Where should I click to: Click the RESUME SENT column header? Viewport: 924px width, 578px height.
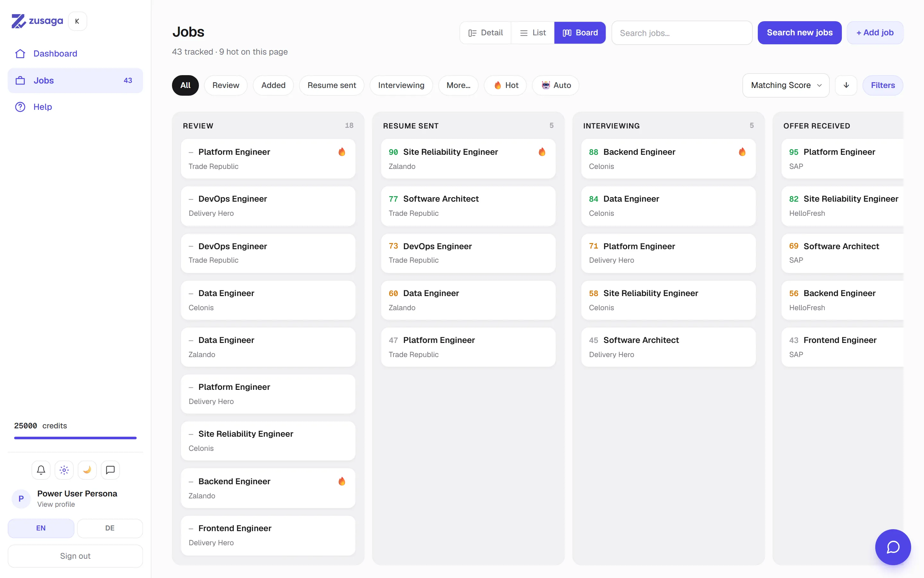[411, 126]
